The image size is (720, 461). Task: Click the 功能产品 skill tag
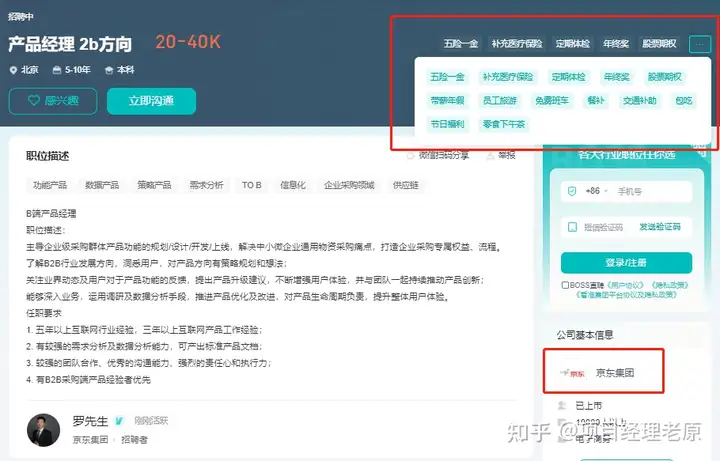click(x=50, y=185)
